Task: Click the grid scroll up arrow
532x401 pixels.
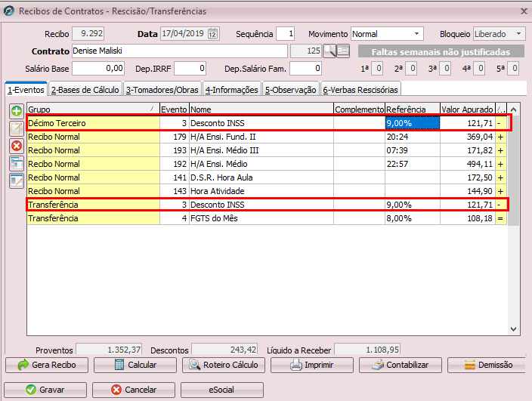Action: coord(514,110)
